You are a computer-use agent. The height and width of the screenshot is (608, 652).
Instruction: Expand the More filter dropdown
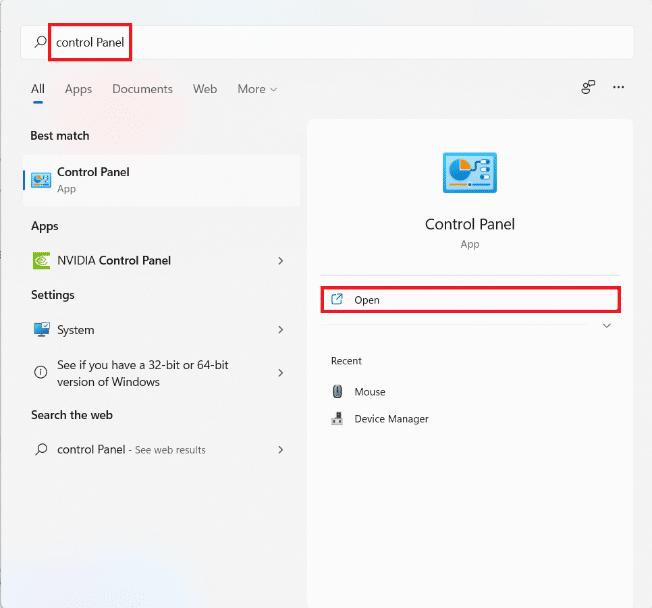[x=257, y=89]
